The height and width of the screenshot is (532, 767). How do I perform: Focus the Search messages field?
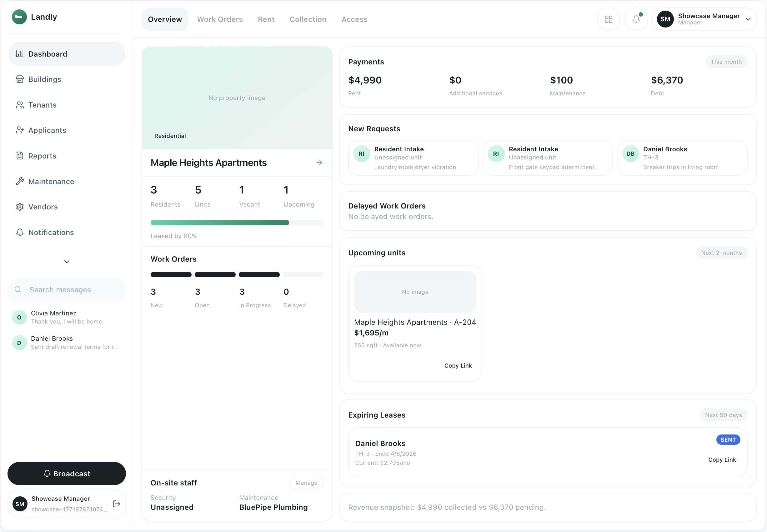click(67, 290)
